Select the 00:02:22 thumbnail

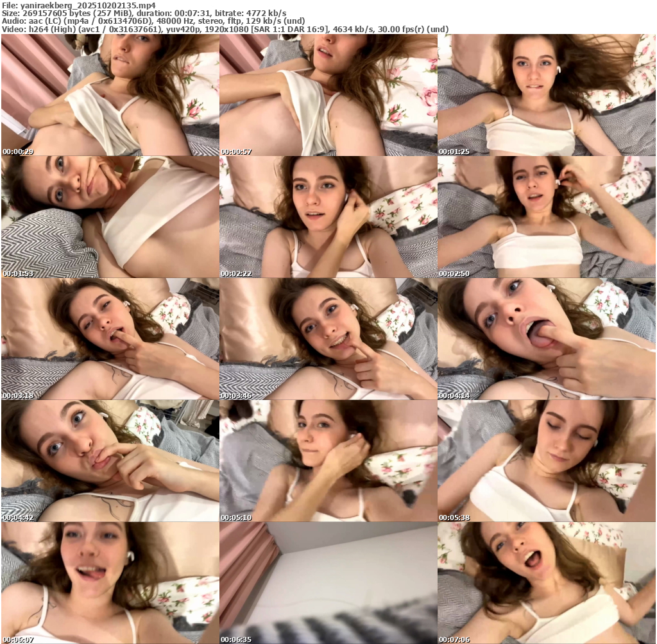[328, 217]
